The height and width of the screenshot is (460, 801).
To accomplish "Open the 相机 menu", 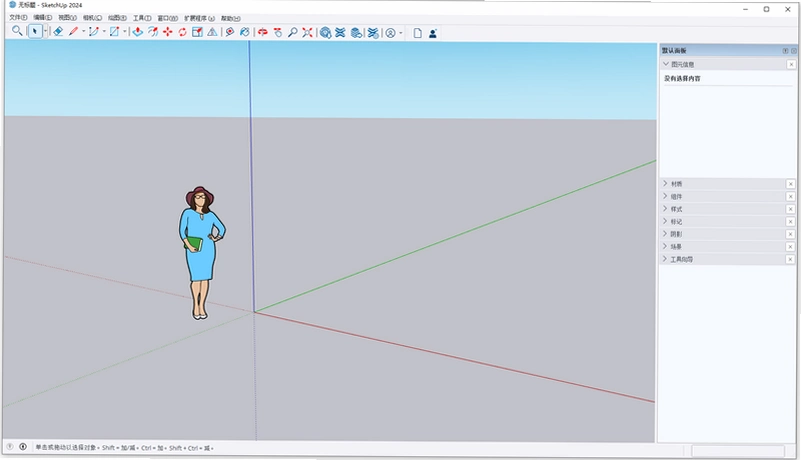I will 92,18.
